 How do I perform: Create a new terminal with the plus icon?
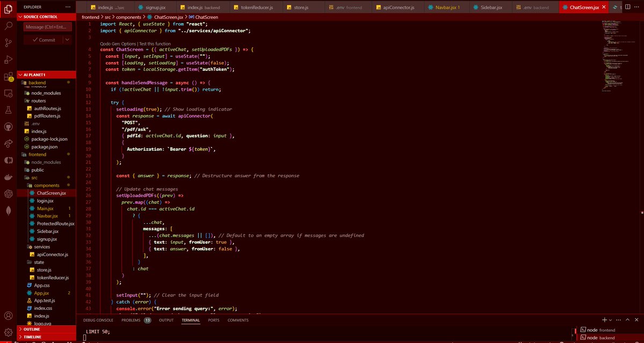pos(604,320)
